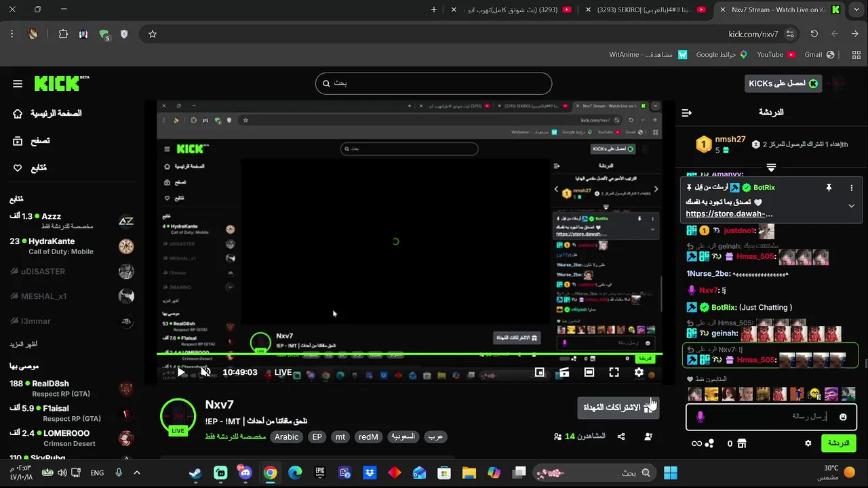The height and width of the screenshot is (488, 868).
Task: Open the chat gift shop icon
Action: (x=742, y=443)
